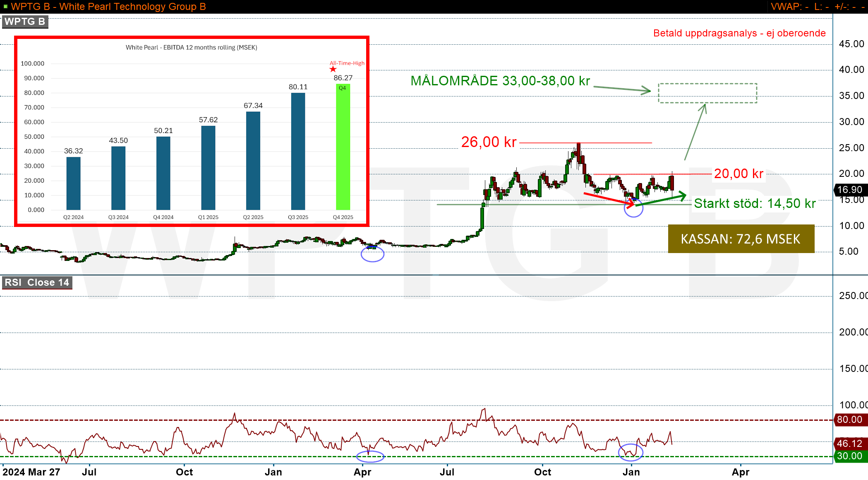The height and width of the screenshot is (480, 868).
Task: Click the 67.34 bar value label
Action: tap(253, 106)
